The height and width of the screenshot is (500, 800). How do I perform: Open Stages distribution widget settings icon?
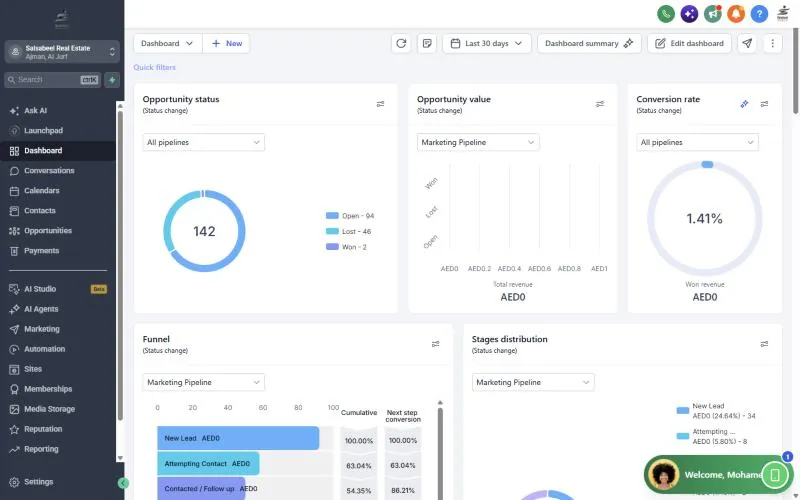click(764, 344)
